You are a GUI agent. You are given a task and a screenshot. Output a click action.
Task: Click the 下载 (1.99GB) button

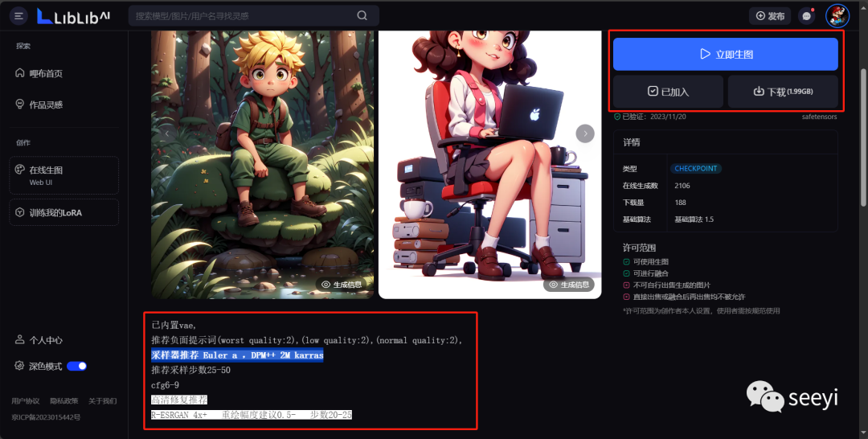tap(783, 92)
